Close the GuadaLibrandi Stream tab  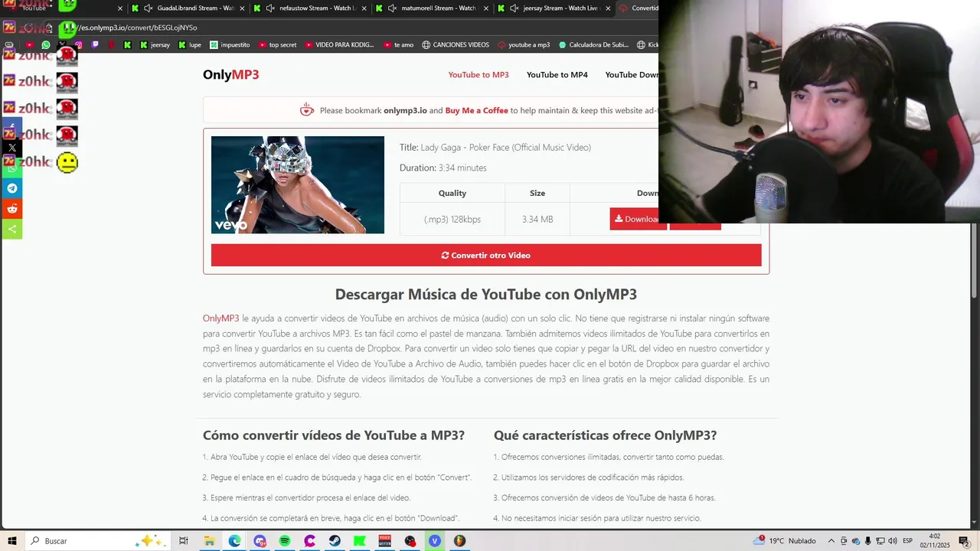click(x=242, y=8)
